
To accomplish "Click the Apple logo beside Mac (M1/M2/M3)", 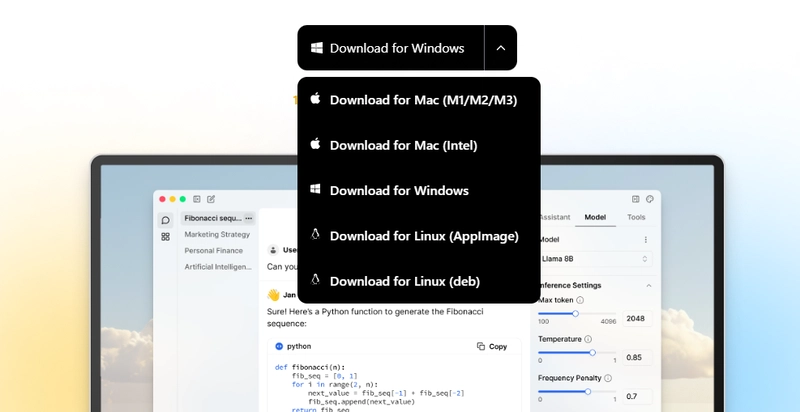I will [315, 98].
